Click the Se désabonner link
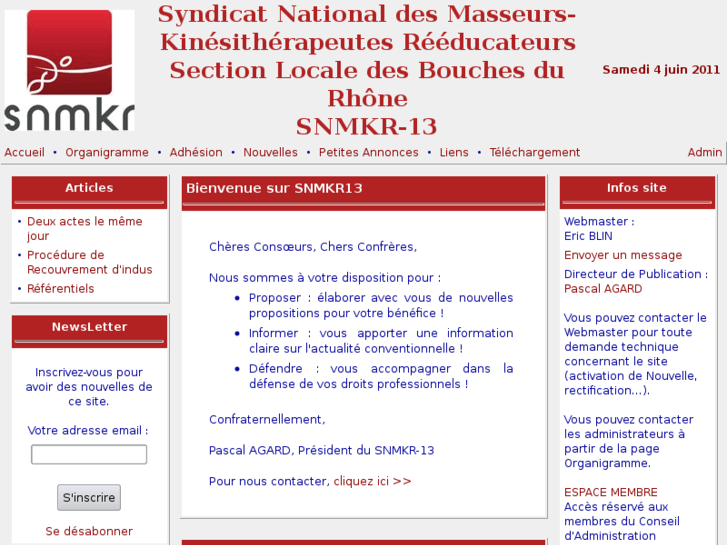The width and height of the screenshot is (727, 545). (x=89, y=531)
